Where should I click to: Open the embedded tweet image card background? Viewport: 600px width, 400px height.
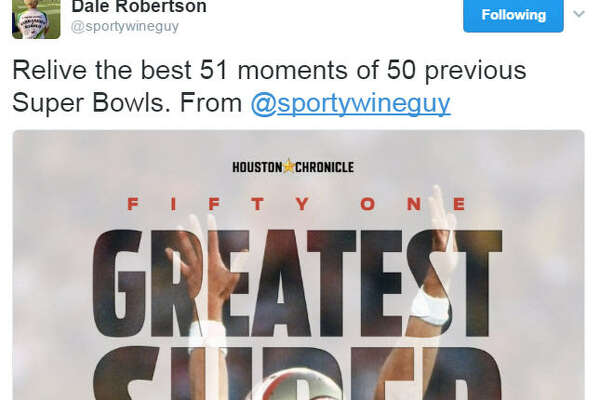click(x=298, y=265)
